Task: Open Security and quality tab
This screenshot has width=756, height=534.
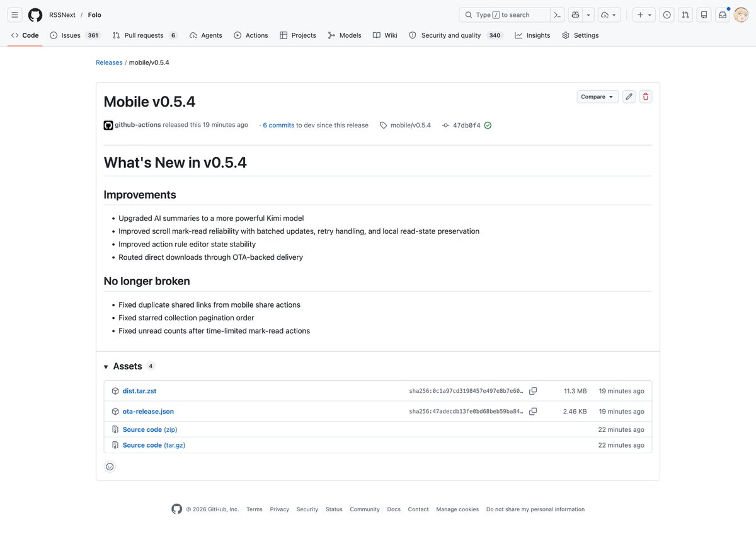Action: 455,35
